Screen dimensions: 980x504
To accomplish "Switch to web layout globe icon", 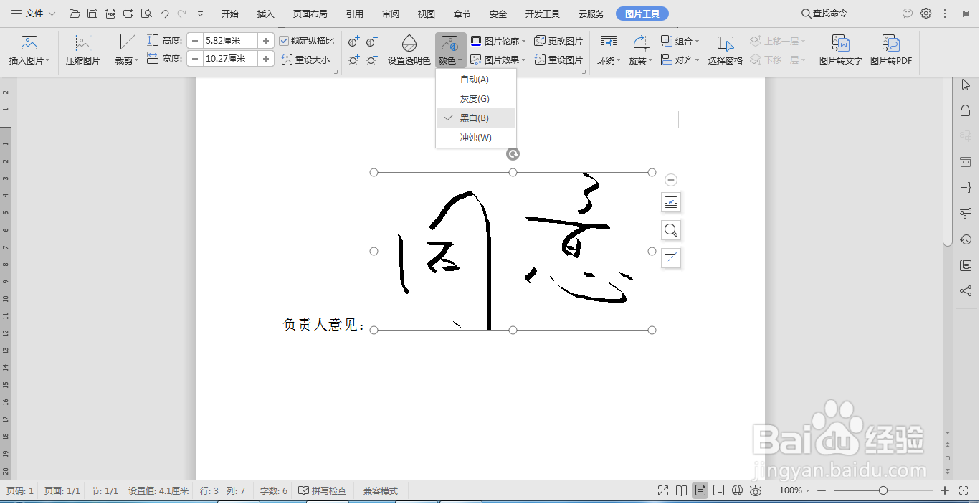I will tap(737, 490).
